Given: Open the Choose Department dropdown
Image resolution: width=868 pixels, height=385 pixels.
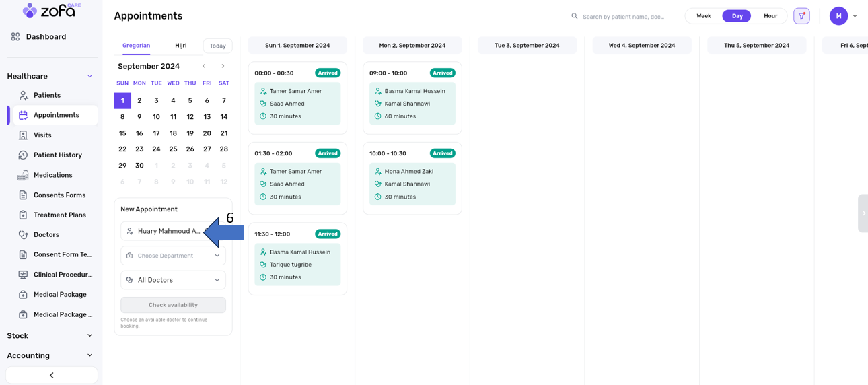Looking at the screenshot, I should pos(173,256).
